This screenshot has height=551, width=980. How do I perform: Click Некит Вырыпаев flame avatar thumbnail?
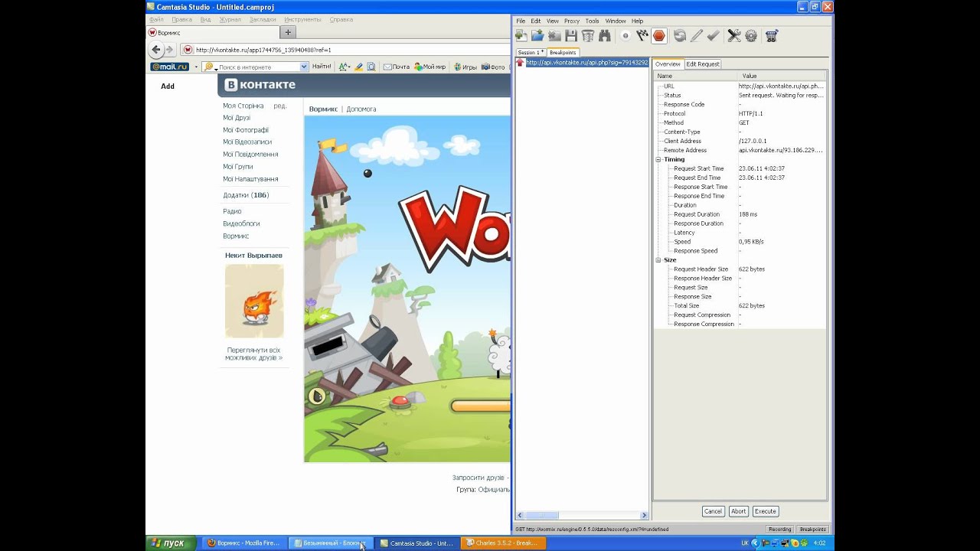(x=254, y=302)
